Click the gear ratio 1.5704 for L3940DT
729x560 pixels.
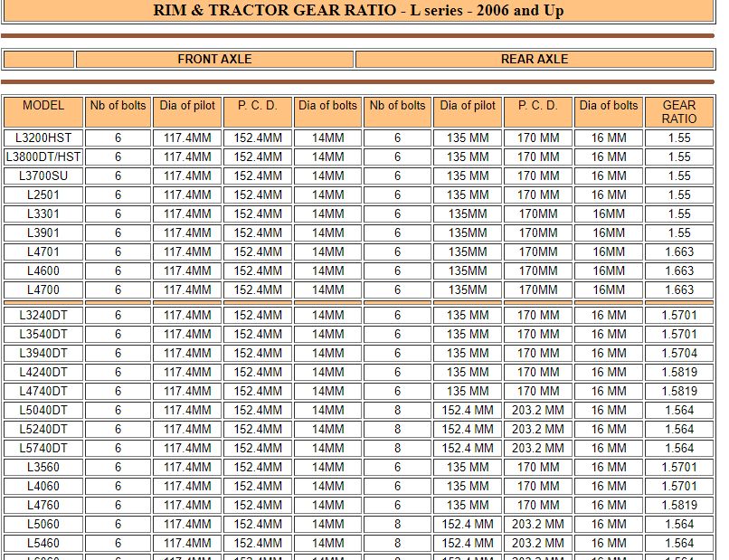[x=679, y=353]
